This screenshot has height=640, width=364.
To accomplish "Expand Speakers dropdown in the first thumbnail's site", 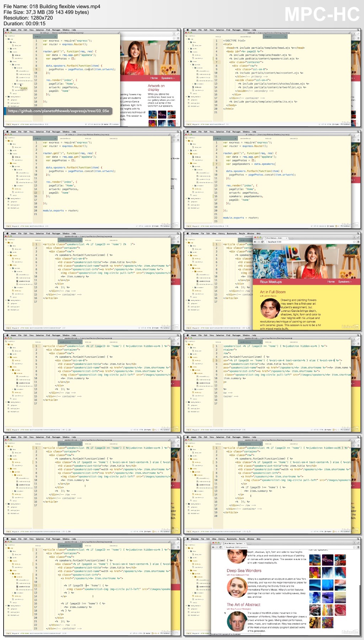I will (x=168, y=78).
